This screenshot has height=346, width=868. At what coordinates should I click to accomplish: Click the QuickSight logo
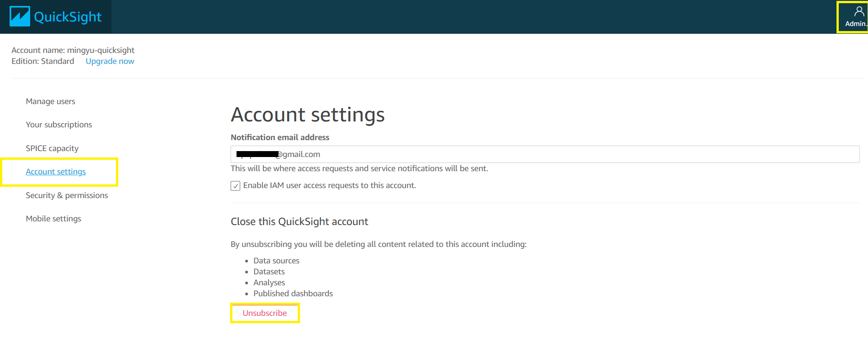56,17
